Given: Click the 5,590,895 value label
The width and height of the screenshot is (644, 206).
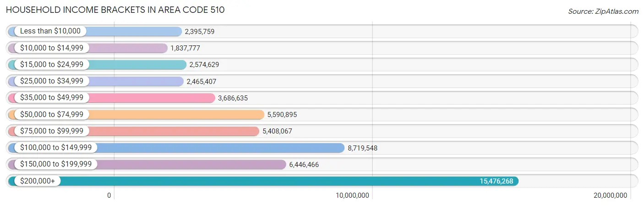Looking at the screenshot, I should pyautogui.click(x=282, y=115).
